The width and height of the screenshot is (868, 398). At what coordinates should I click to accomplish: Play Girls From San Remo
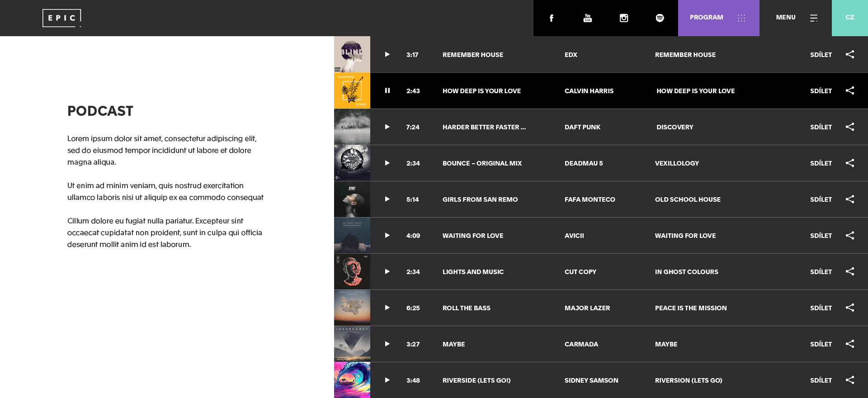[x=387, y=199]
